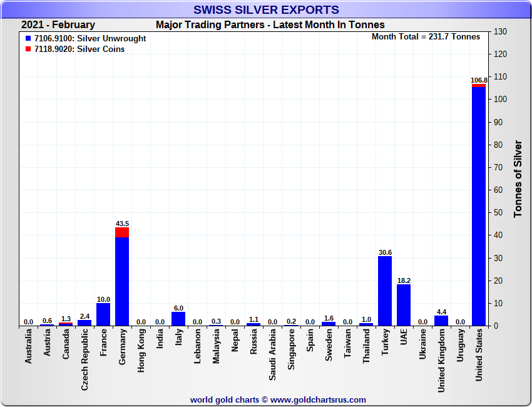Viewport: 532px width, 407px height.
Task: Click the United States x-axis label
Action: click(479, 356)
